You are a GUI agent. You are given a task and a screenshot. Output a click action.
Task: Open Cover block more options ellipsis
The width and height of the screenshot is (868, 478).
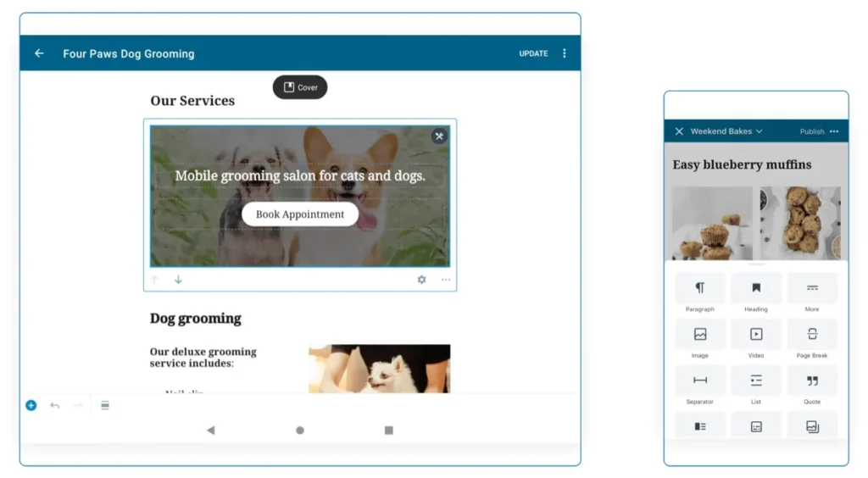(446, 280)
